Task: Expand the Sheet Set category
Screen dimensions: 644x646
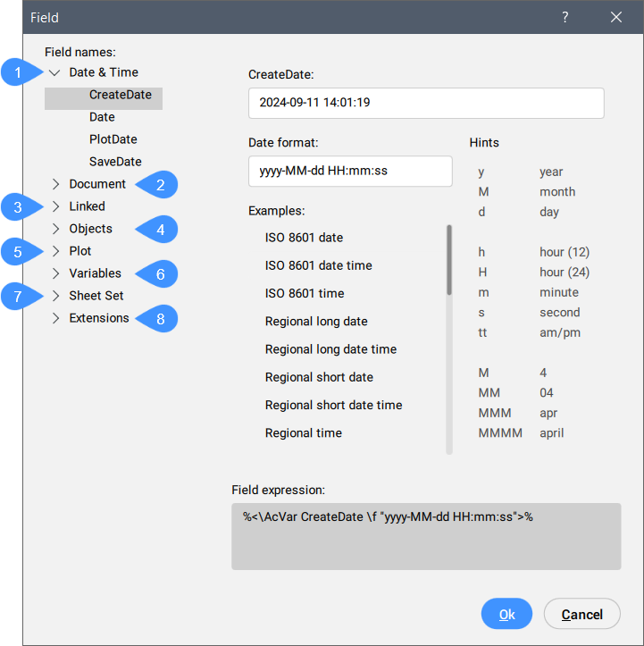Action: click(55, 296)
